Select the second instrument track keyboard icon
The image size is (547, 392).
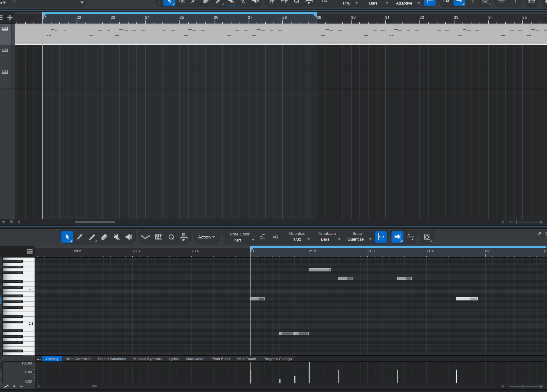5,50
